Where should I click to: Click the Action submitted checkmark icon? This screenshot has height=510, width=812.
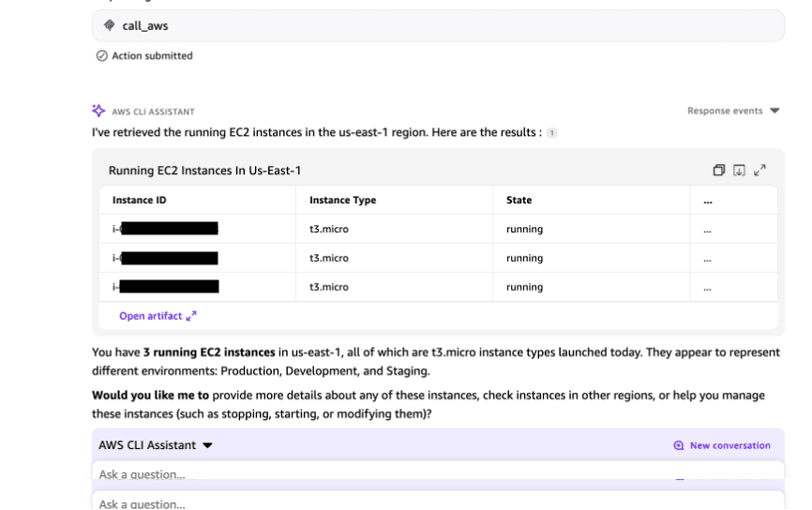pos(102,56)
